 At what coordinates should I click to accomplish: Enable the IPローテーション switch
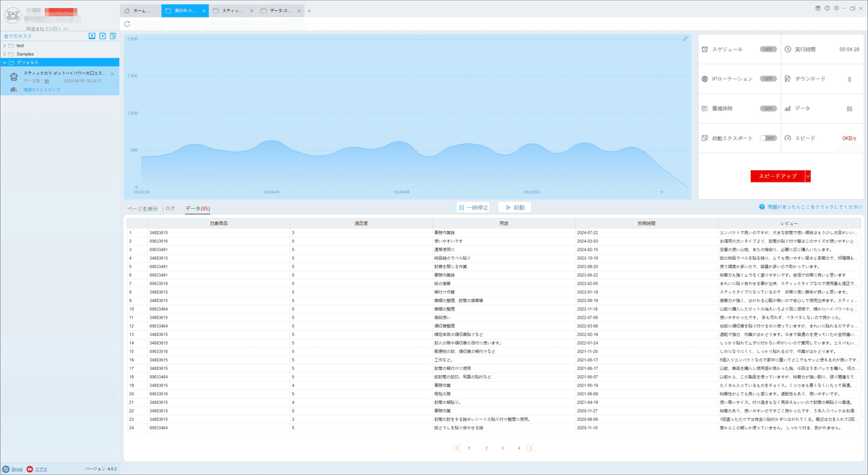[768, 78]
